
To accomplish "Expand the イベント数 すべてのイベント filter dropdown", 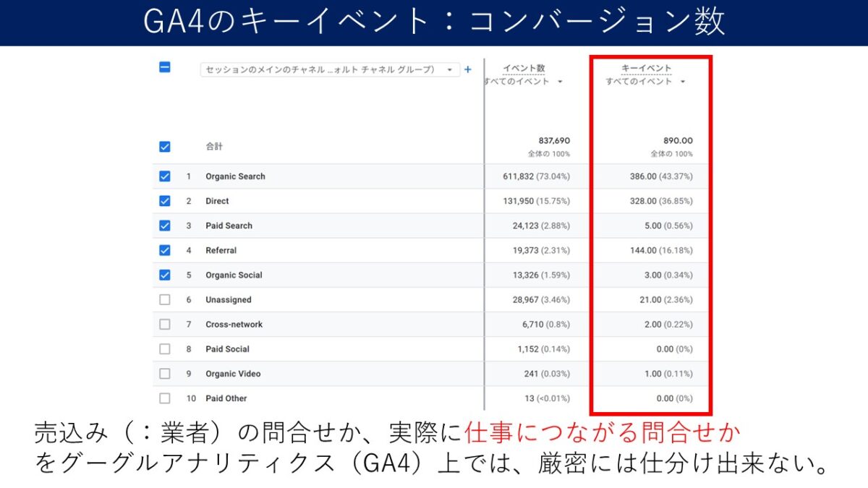I will pyautogui.click(x=524, y=82).
